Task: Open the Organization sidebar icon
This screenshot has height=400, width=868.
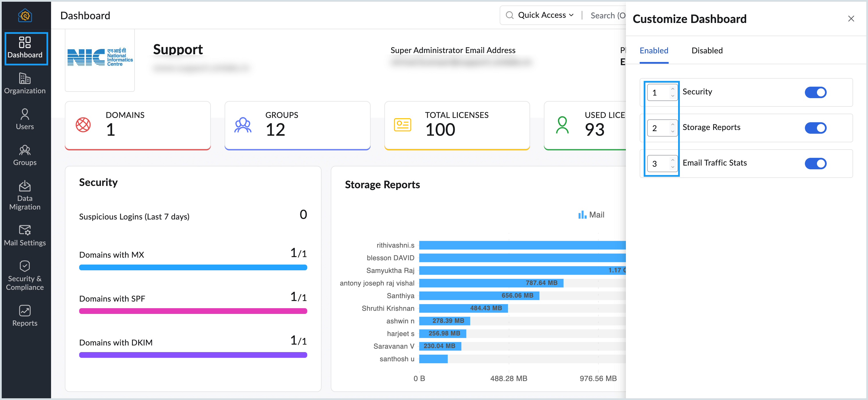Action: (25, 83)
